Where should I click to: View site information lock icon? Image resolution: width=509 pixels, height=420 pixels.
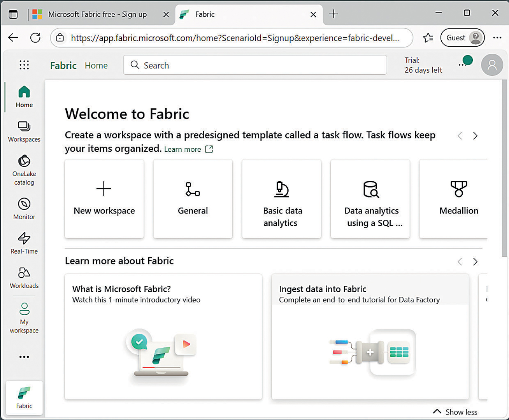coord(60,38)
